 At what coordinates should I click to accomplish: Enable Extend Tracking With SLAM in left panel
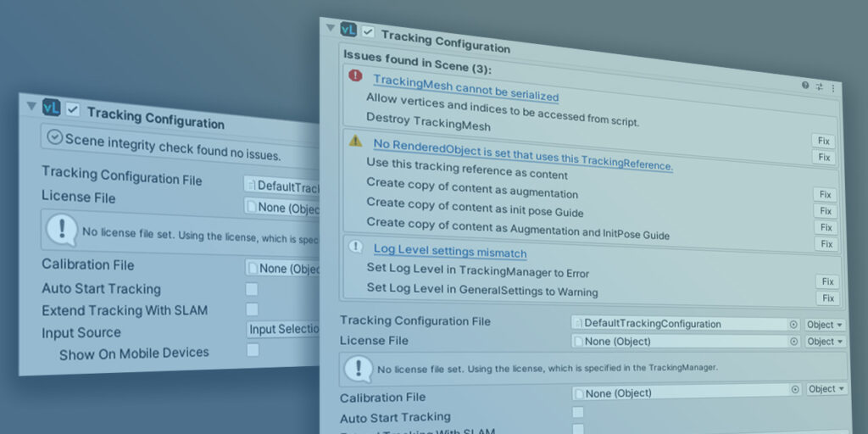pyautogui.click(x=252, y=309)
